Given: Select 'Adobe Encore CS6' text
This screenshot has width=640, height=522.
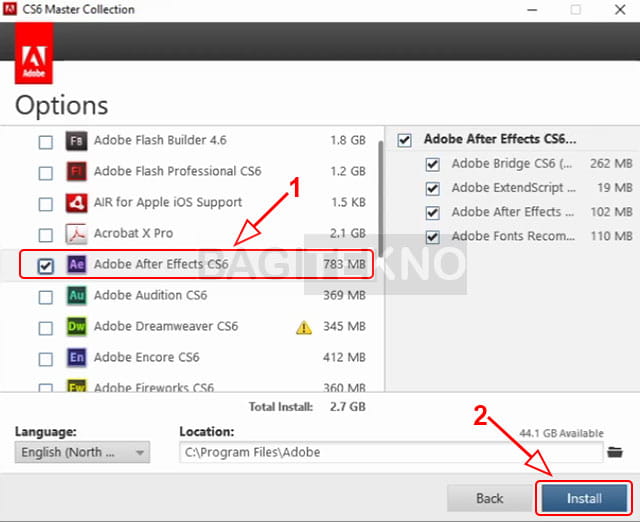Looking at the screenshot, I should [147, 357].
